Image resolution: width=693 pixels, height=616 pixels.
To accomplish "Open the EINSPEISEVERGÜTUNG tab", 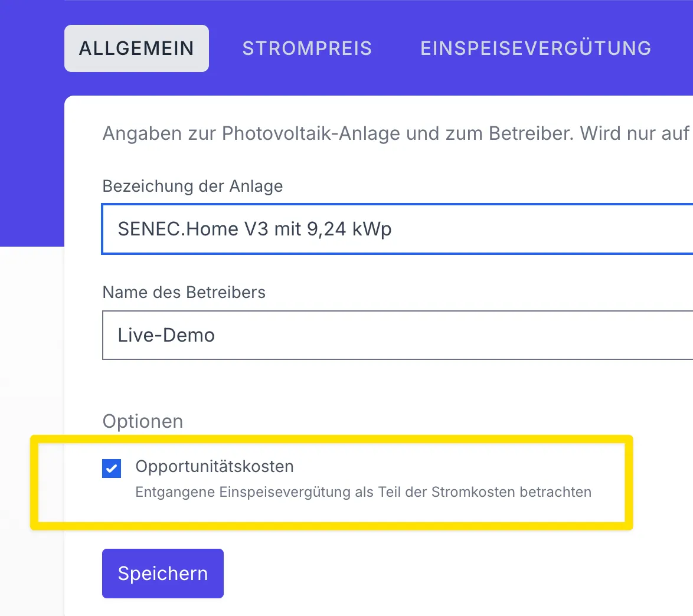I will pyautogui.click(x=535, y=48).
